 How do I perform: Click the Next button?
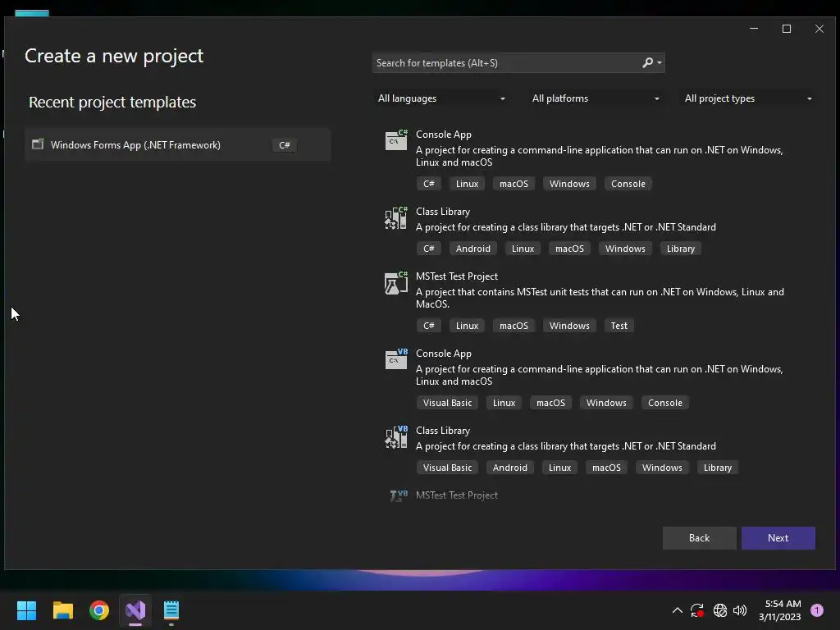tap(778, 538)
